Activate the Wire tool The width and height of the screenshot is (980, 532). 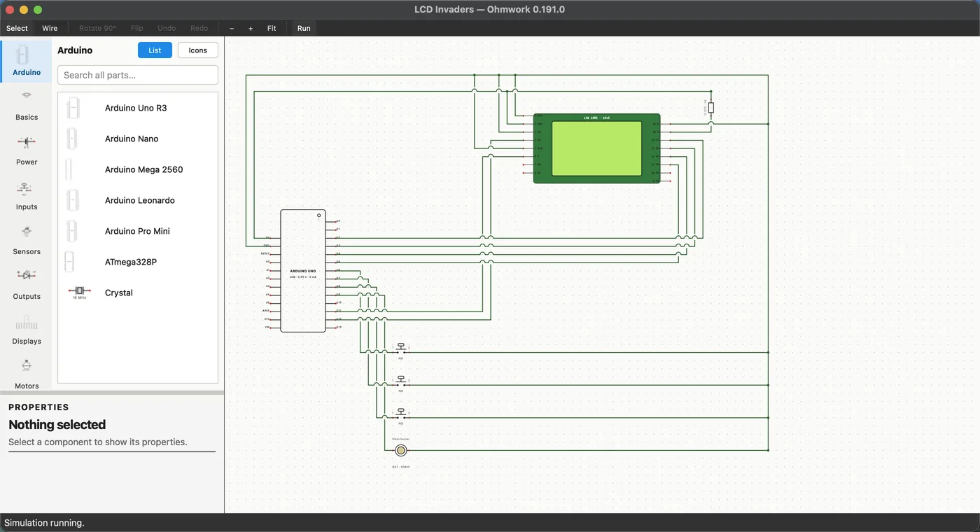[x=50, y=28]
